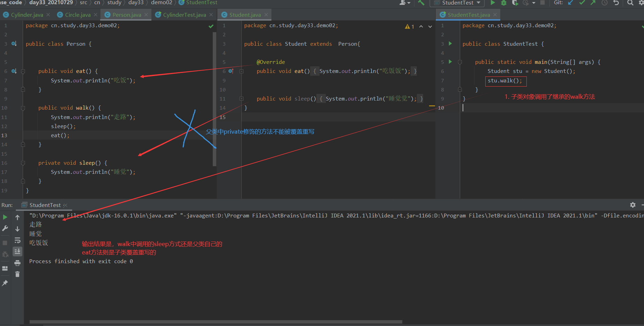644x326 pixels.
Task: Collapse Person eat() method fold marker
Action: [23, 71]
